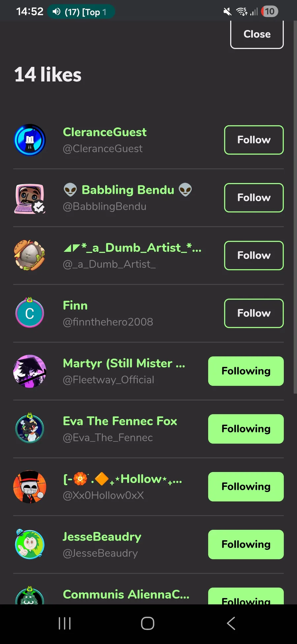Tap Babbling Bendu's avatar picture
This screenshot has width=297, height=644.
pyautogui.click(x=30, y=198)
